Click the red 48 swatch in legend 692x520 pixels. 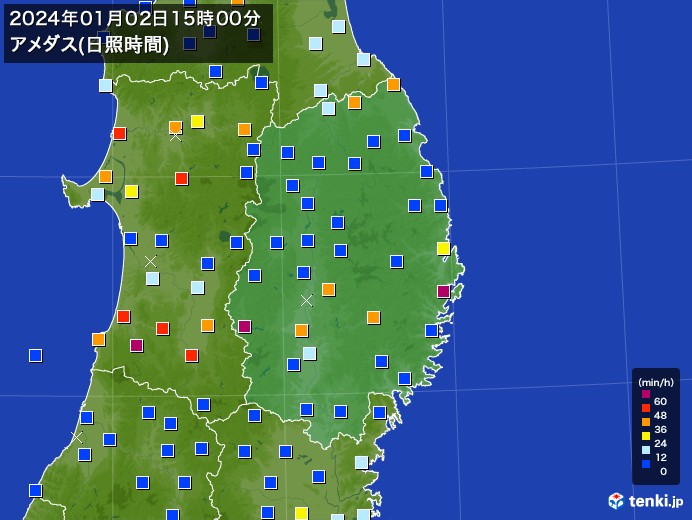(646, 408)
